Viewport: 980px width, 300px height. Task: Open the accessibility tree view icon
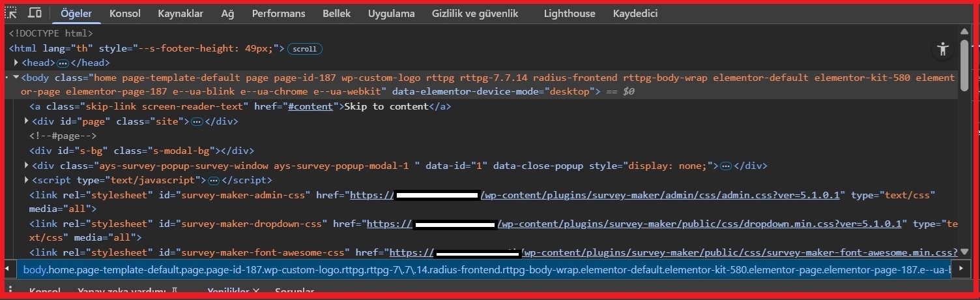(942, 49)
